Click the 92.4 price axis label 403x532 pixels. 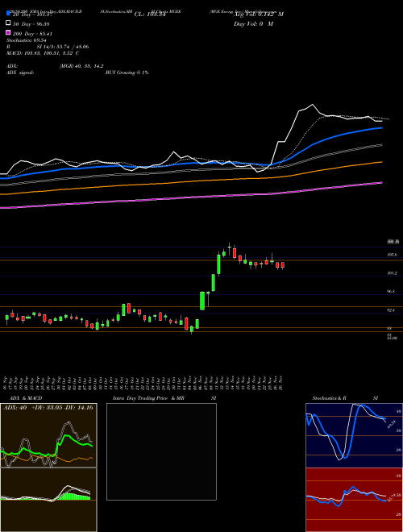(393, 310)
